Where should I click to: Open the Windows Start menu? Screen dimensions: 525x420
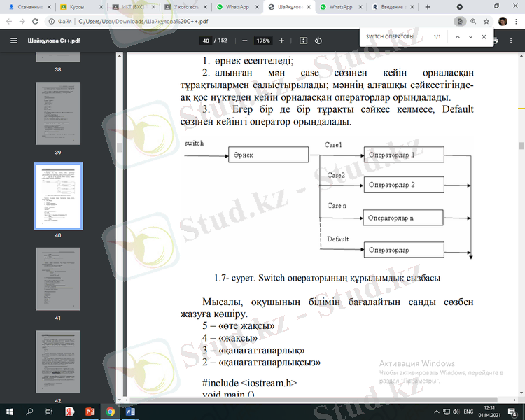(9, 412)
